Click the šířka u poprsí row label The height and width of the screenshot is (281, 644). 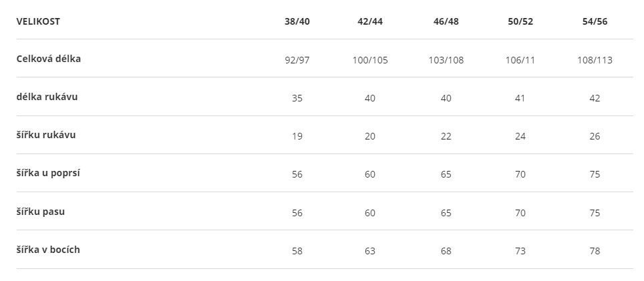tap(48, 173)
